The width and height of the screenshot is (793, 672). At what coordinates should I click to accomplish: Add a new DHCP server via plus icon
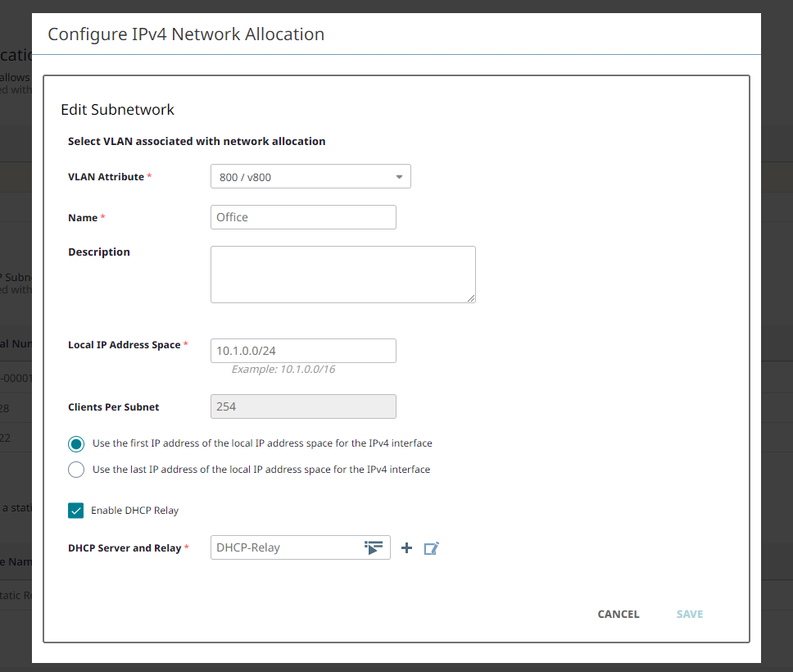pyautogui.click(x=407, y=547)
